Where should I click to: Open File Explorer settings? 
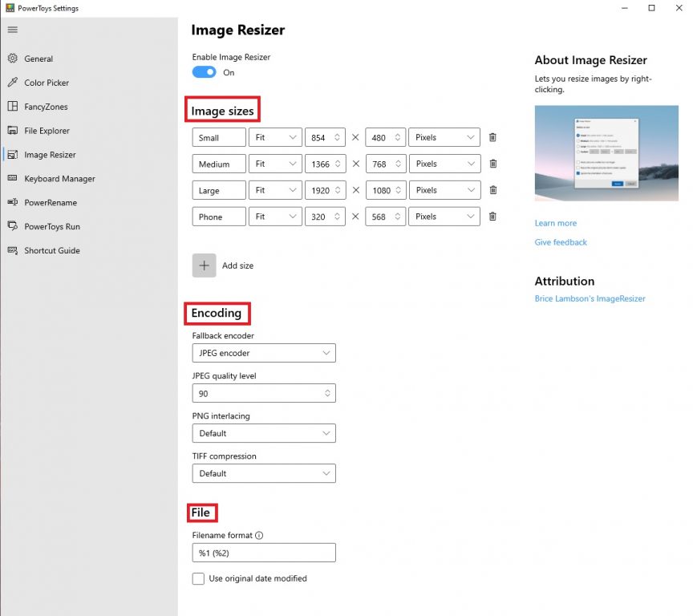click(47, 131)
